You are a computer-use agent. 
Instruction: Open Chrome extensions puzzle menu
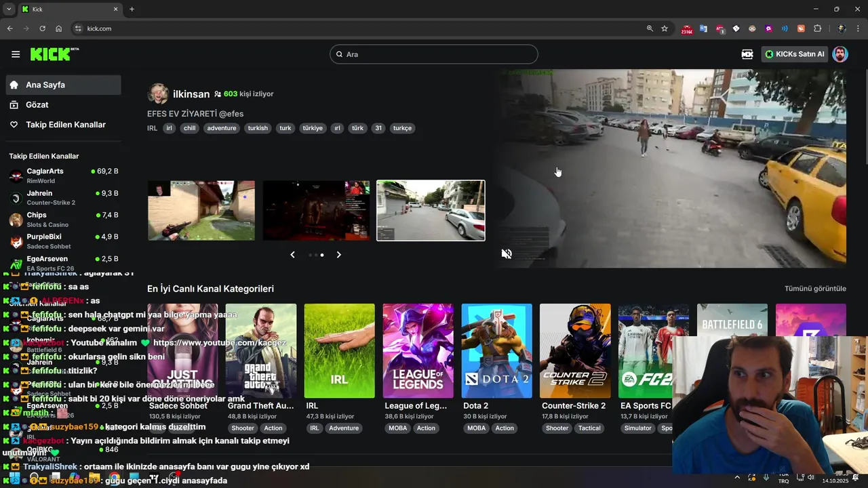(817, 28)
